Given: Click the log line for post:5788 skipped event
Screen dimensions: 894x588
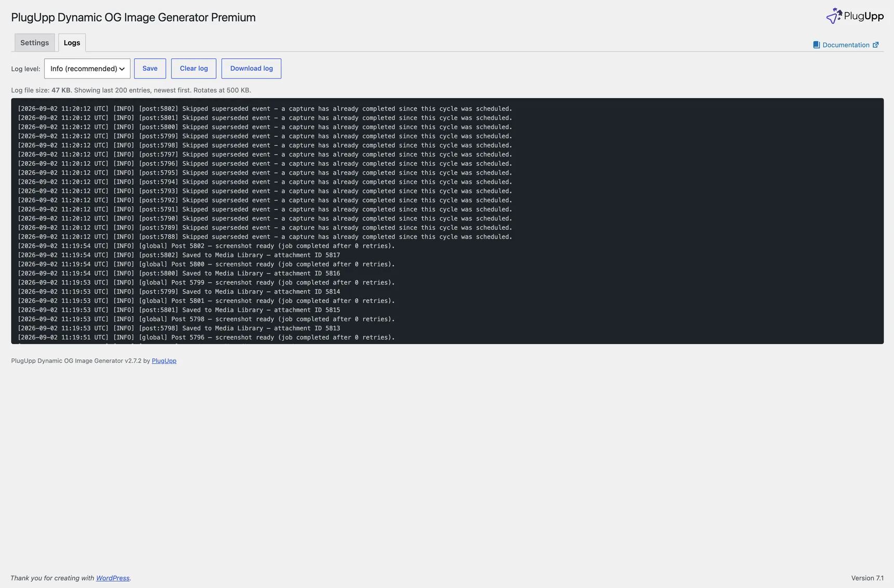Looking at the screenshot, I should 265,237.
